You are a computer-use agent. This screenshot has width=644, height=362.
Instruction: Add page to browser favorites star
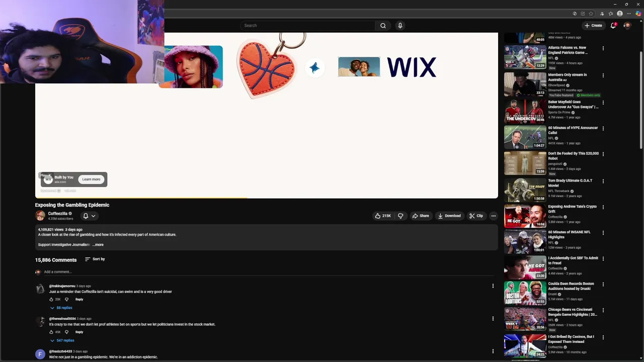(591, 14)
